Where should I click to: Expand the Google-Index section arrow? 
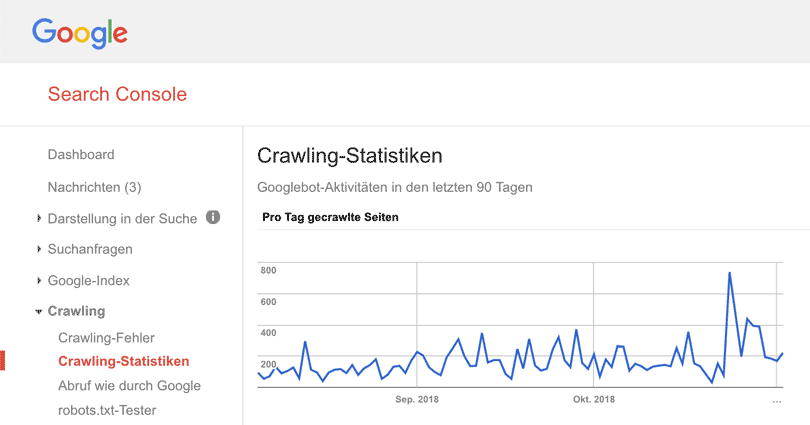[39, 280]
